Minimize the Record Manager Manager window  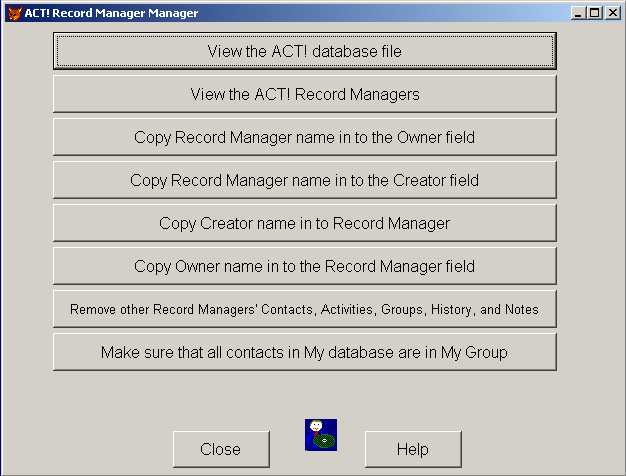click(x=577, y=13)
